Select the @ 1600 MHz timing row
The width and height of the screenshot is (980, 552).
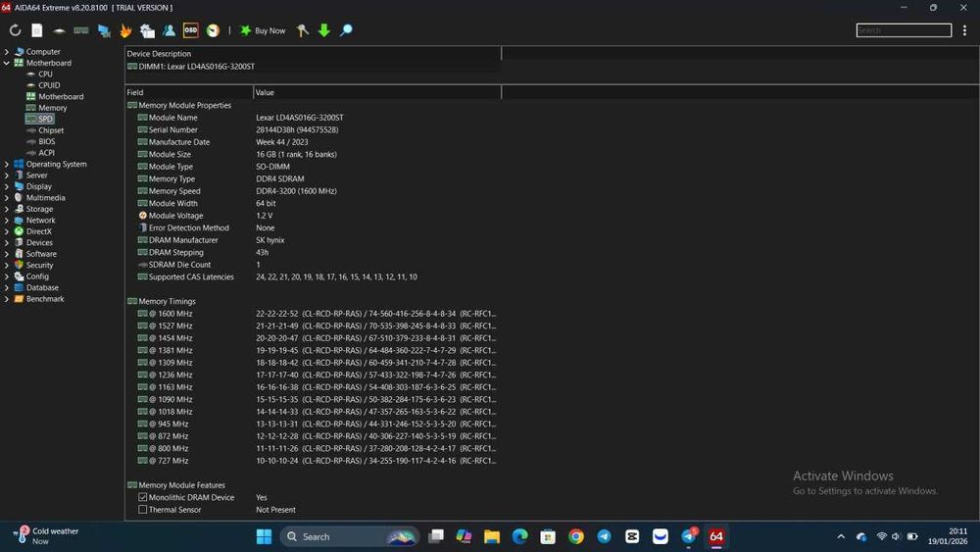point(313,314)
